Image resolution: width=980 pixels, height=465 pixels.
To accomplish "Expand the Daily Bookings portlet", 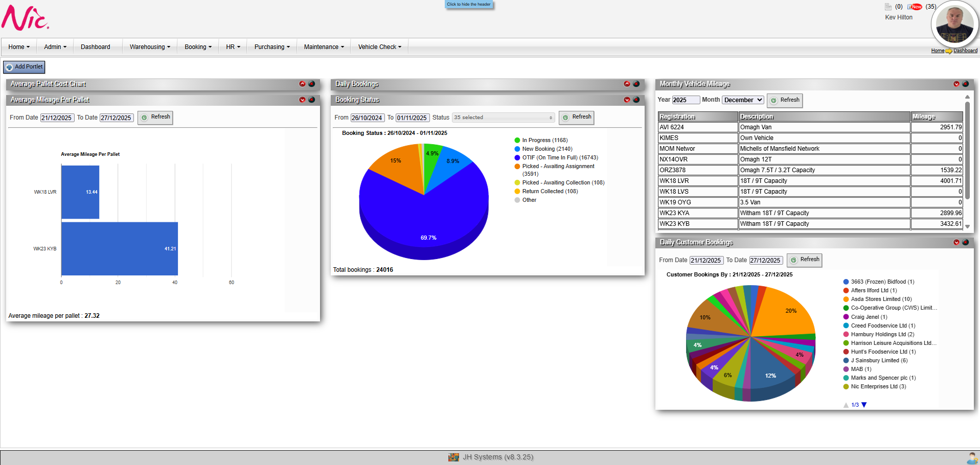I will coord(627,84).
